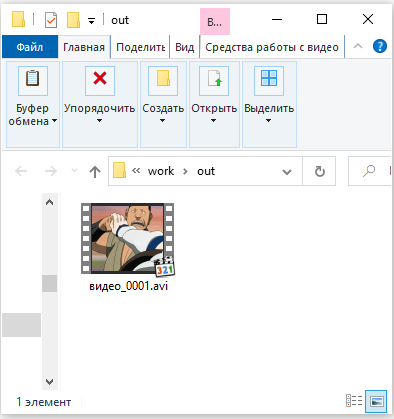Expand the chevron after work breadcrumb
The image size is (394, 419).
185,171
